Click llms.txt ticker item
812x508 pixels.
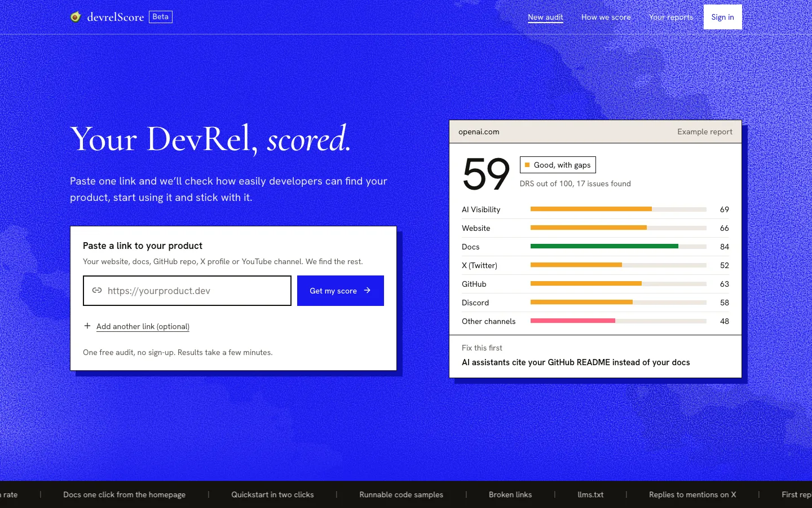(590, 494)
